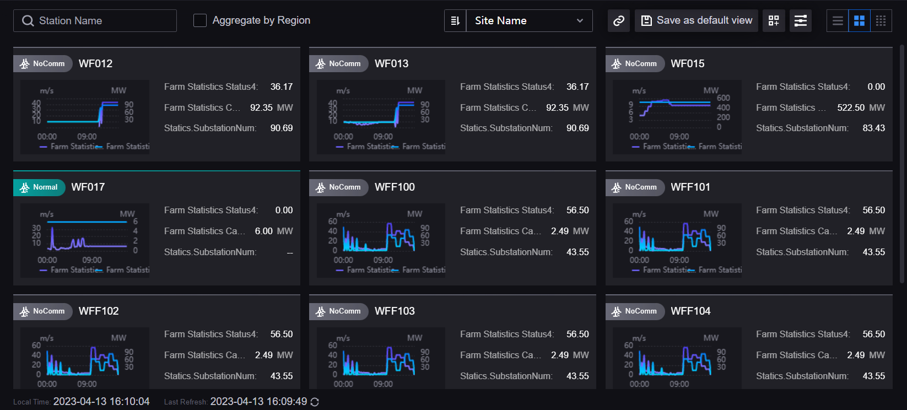The image size is (907, 410).
Task: Open the filter settings sliders icon
Action: pyautogui.click(x=800, y=20)
